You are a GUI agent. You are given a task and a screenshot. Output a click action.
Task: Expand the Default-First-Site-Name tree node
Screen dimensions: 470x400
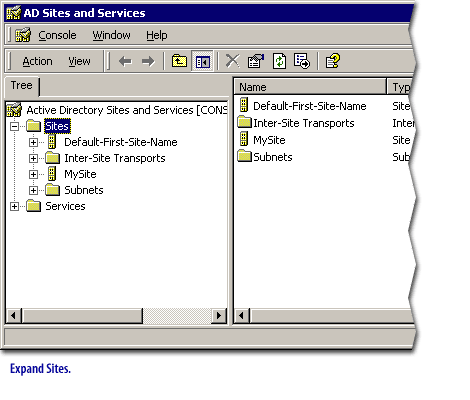(x=33, y=142)
